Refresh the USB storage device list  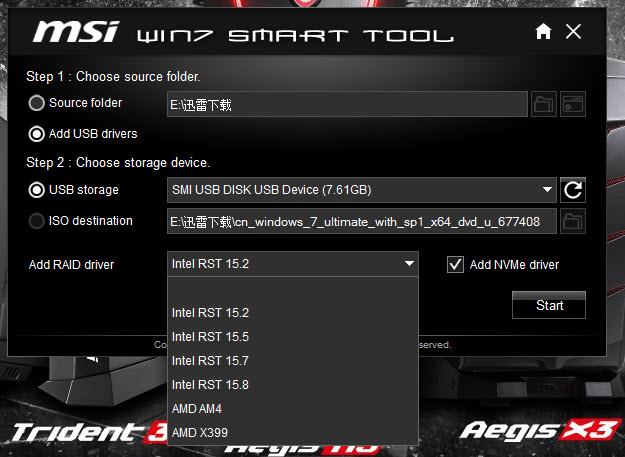coord(573,190)
